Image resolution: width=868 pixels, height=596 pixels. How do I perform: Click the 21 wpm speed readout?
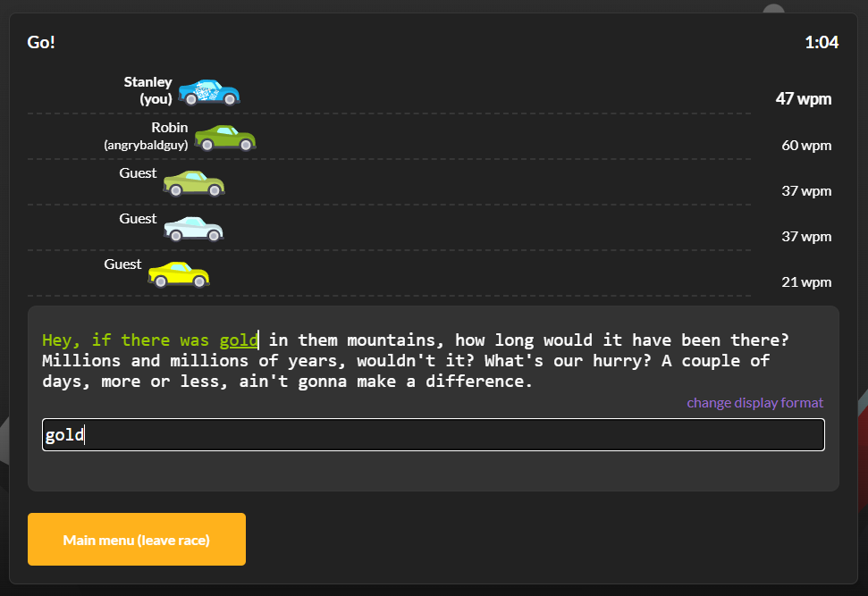pos(805,281)
